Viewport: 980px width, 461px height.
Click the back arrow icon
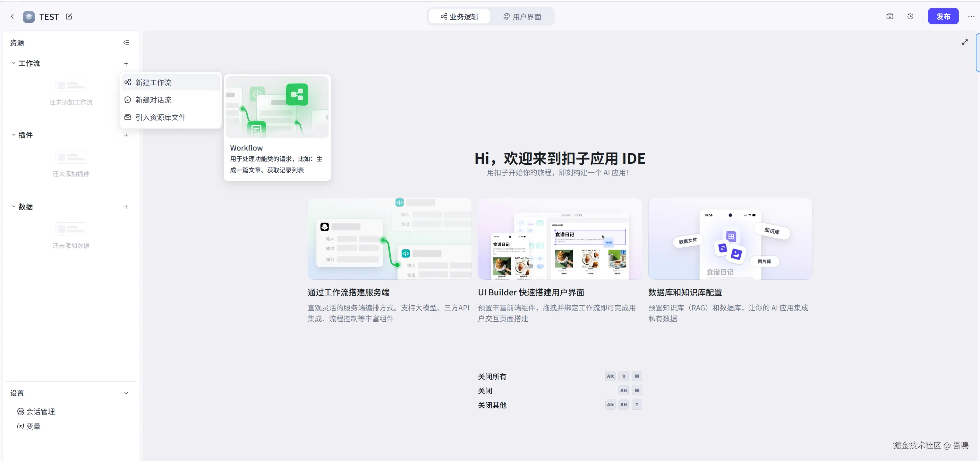click(x=12, y=16)
